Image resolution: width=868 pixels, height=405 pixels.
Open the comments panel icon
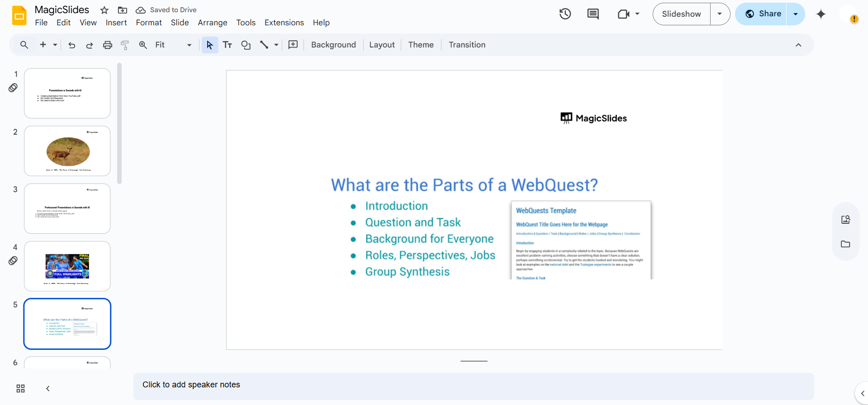pos(593,14)
